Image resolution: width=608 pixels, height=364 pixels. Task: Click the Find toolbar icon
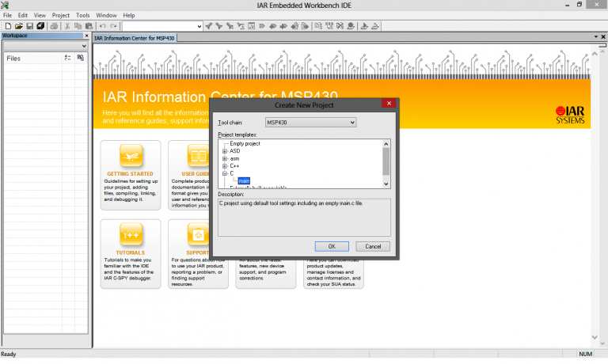tap(230, 26)
